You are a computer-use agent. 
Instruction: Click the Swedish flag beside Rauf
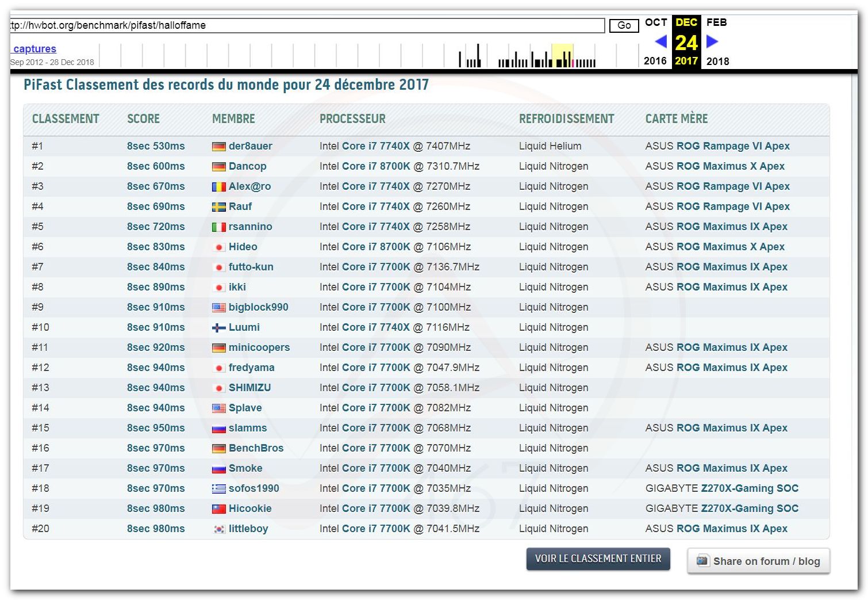click(x=219, y=207)
